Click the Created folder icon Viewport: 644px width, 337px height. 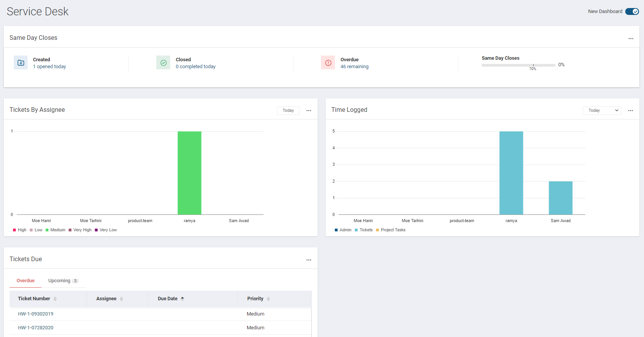[21, 62]
